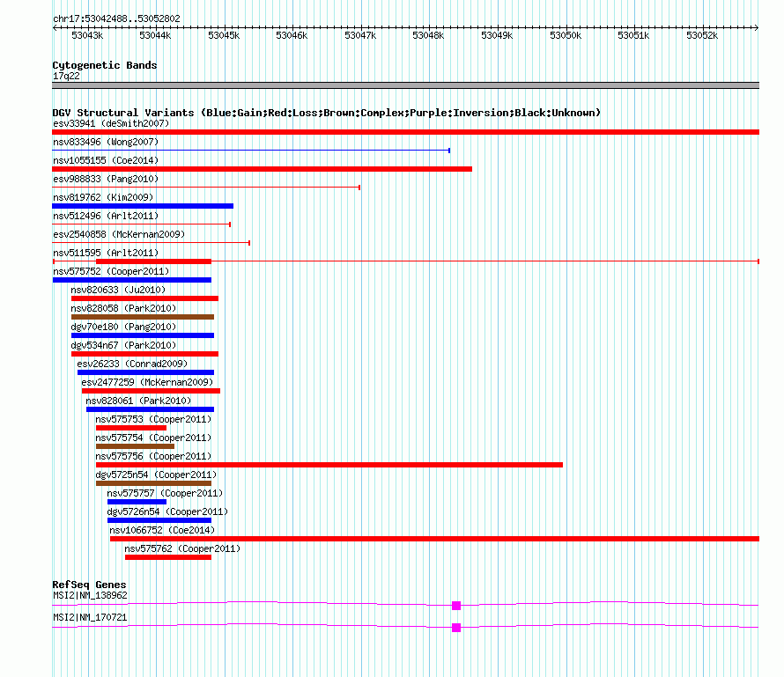784x677 pixels.
Task: Click the nsv512496 (Arlt2011) label
Action: [x=106, y=216]
